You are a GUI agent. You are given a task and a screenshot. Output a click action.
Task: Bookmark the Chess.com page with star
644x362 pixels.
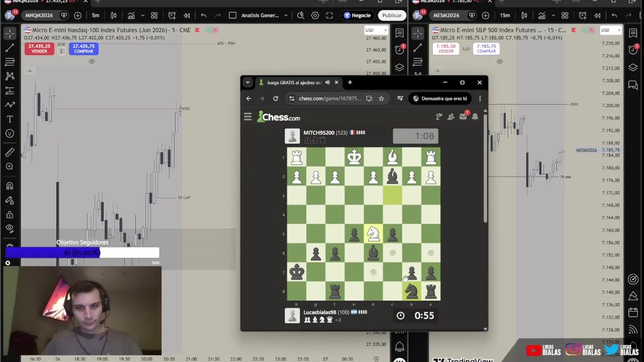(x=381, y=99)
